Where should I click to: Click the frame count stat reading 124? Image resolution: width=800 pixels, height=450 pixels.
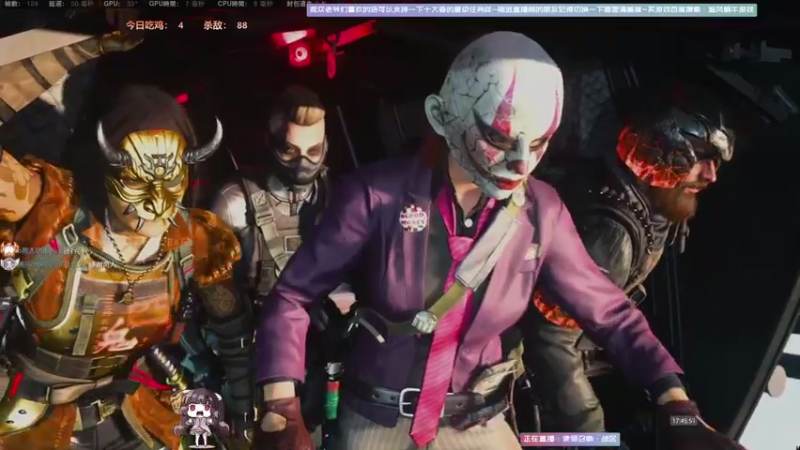coord(21,3)
